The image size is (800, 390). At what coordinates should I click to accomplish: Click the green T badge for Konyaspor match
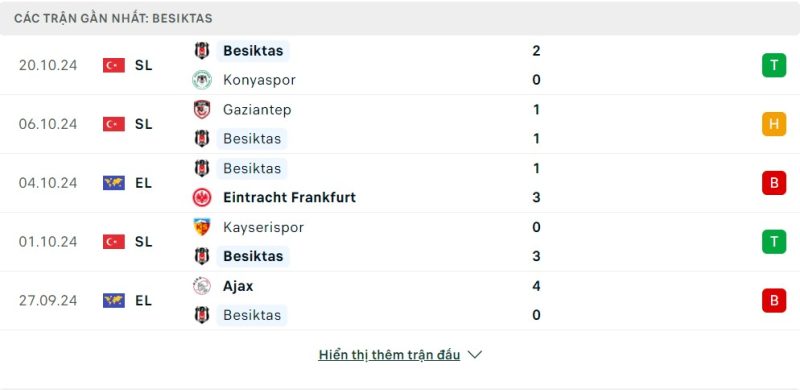coord(774,65)
